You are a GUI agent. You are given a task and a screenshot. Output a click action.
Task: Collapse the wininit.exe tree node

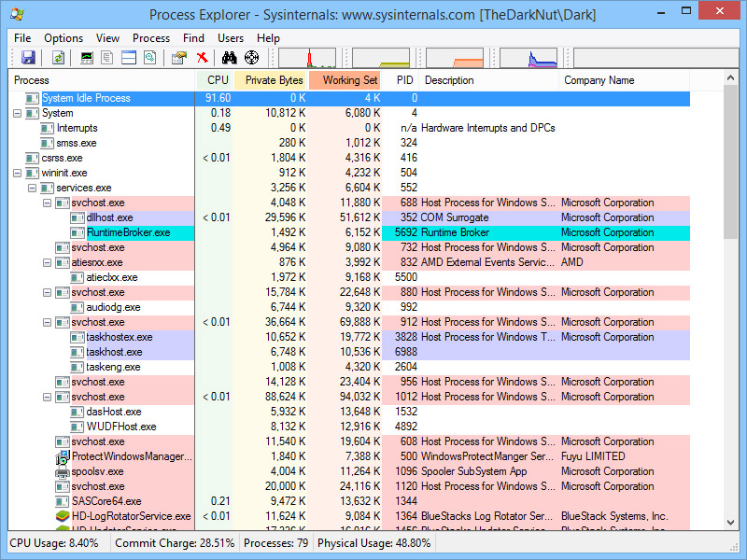(17, 173)
